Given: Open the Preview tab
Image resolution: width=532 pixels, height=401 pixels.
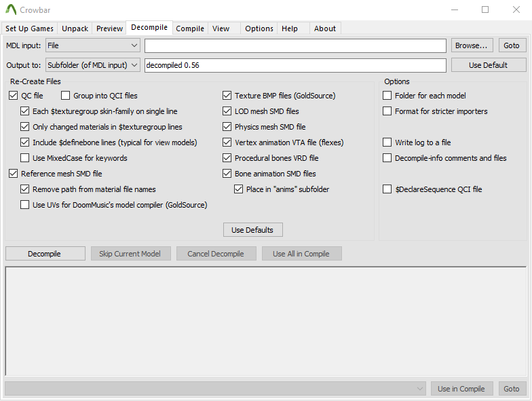Looking at the screenshot, I should point(109,28).
